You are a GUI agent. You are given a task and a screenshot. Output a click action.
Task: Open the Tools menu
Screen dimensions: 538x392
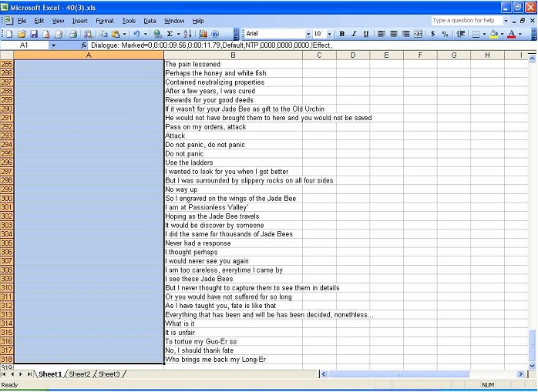[129, 21]
